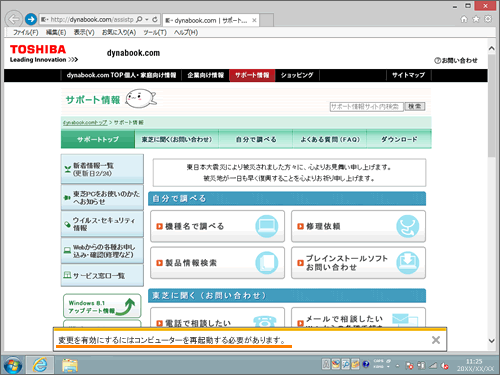Refresh the page with the reload icon
This screenshot has height=375, width=500.
[155, 20]
